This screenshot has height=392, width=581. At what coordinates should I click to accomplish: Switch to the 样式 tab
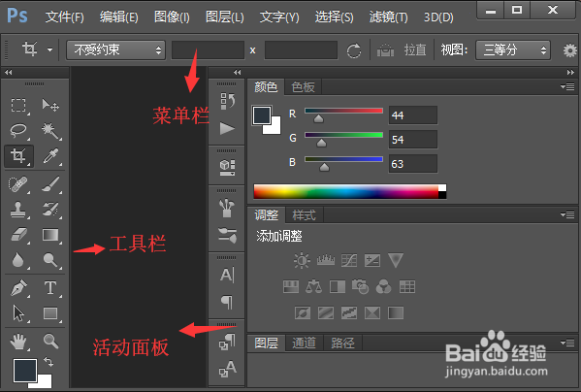point(304,214)
